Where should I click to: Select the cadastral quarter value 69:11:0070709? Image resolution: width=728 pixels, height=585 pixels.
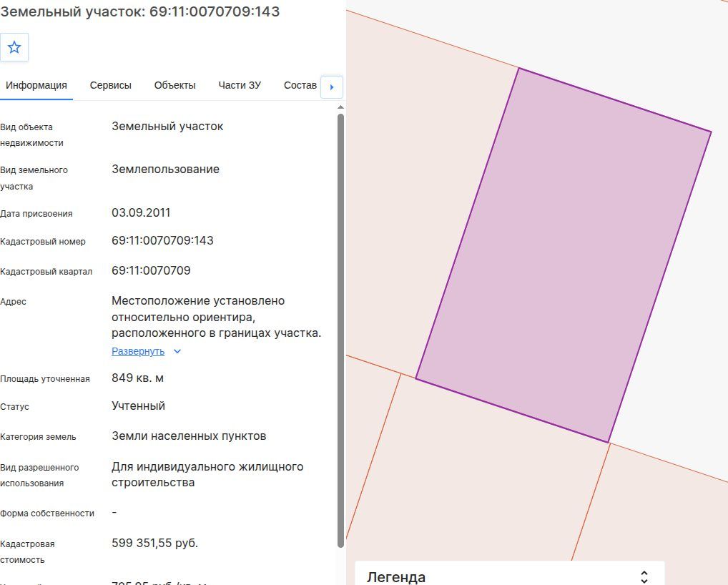[x=151, y=270]
